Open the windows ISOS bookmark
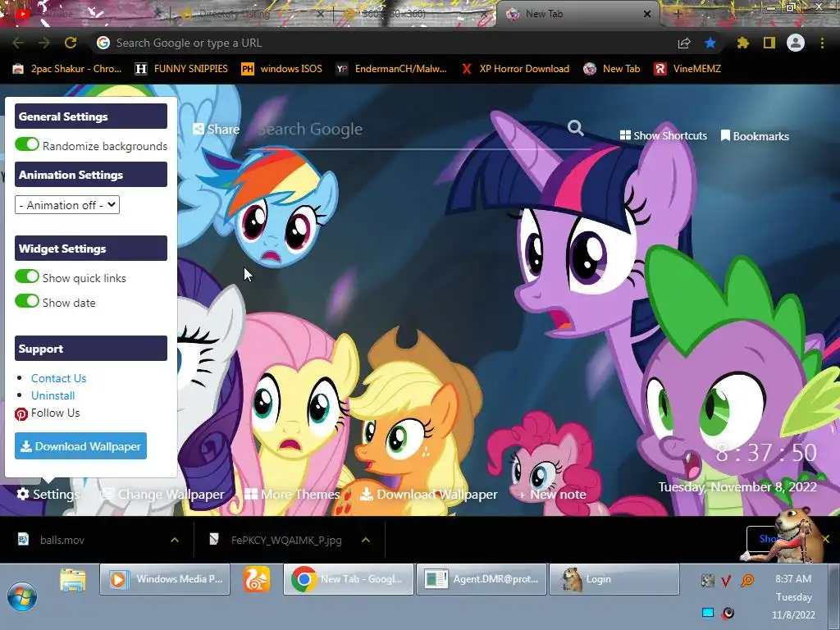The image size is (840, 630). [x=282, y=69]
